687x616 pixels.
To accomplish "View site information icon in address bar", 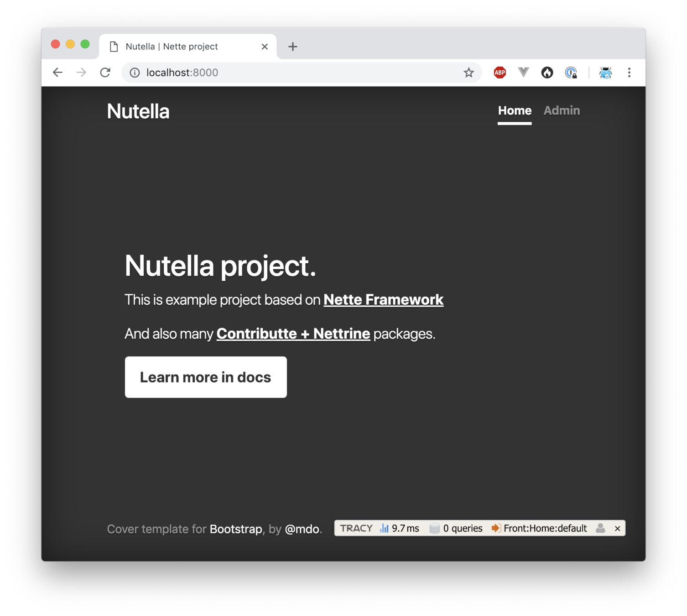I will (135, 73).
